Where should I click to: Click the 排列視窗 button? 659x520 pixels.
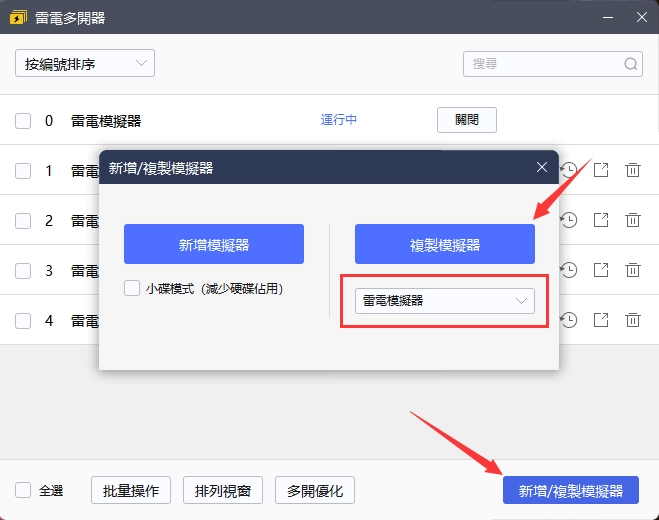(x=223, y=490)
